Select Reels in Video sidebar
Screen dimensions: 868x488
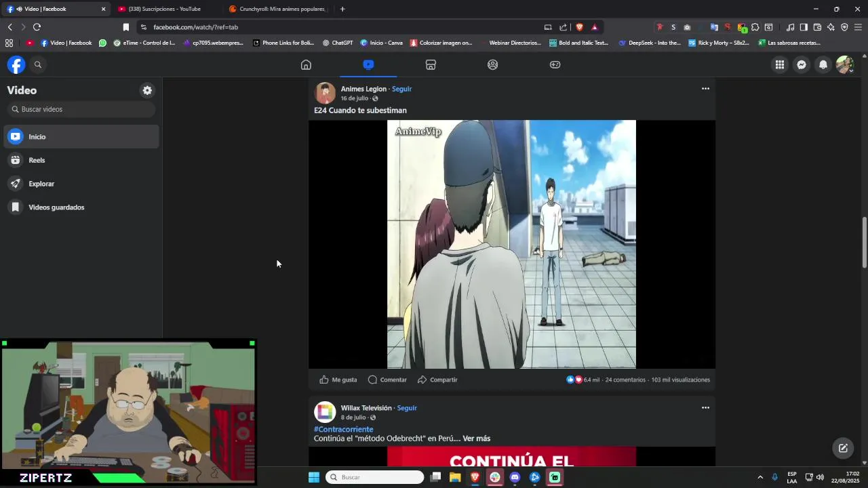[81, 160]
